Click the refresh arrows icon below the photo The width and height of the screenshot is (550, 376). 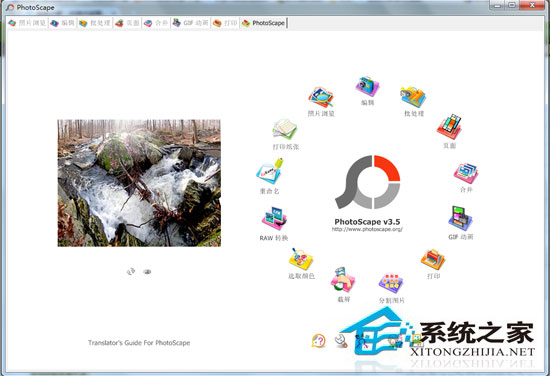[131, 271]
